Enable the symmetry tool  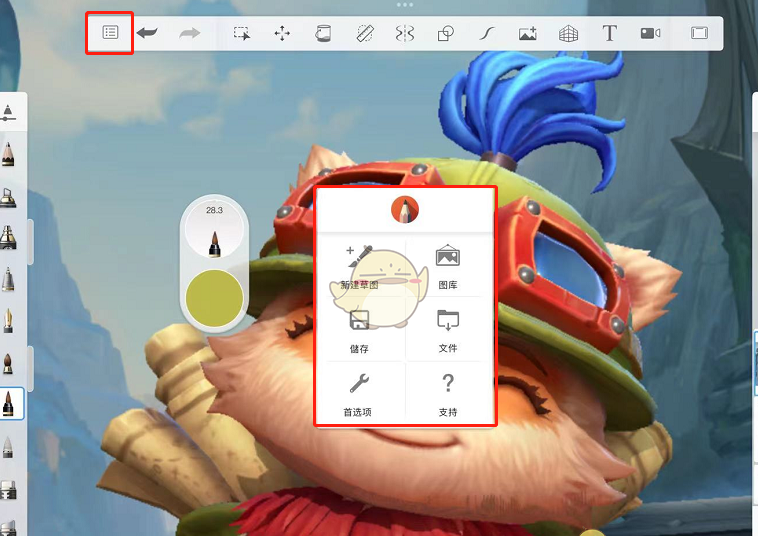coord(405,33)
